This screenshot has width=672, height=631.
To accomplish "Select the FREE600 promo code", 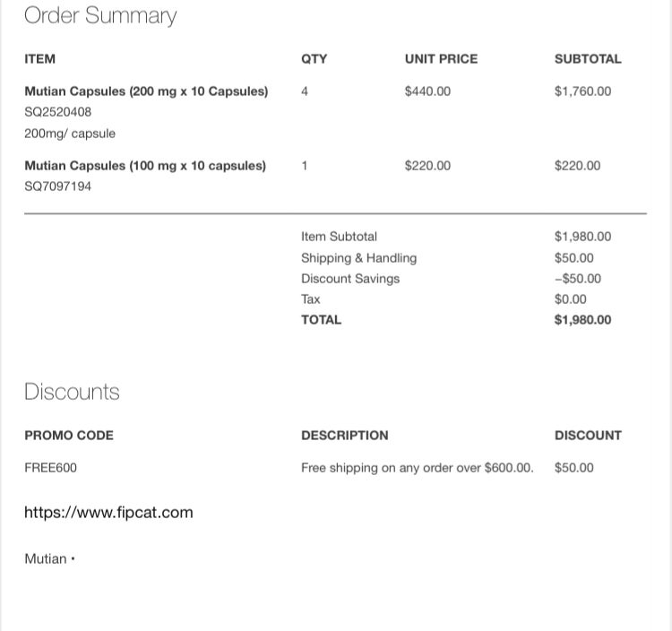I will [50, 468].
